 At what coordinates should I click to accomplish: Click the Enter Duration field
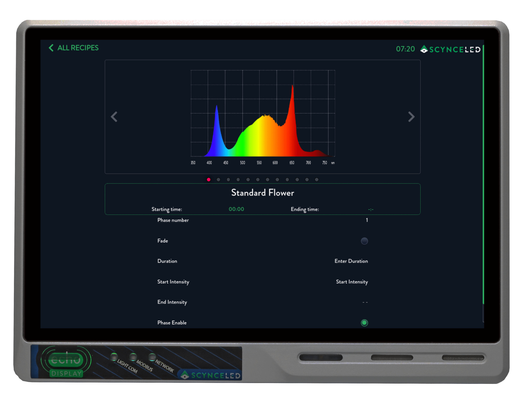(351, 261)
